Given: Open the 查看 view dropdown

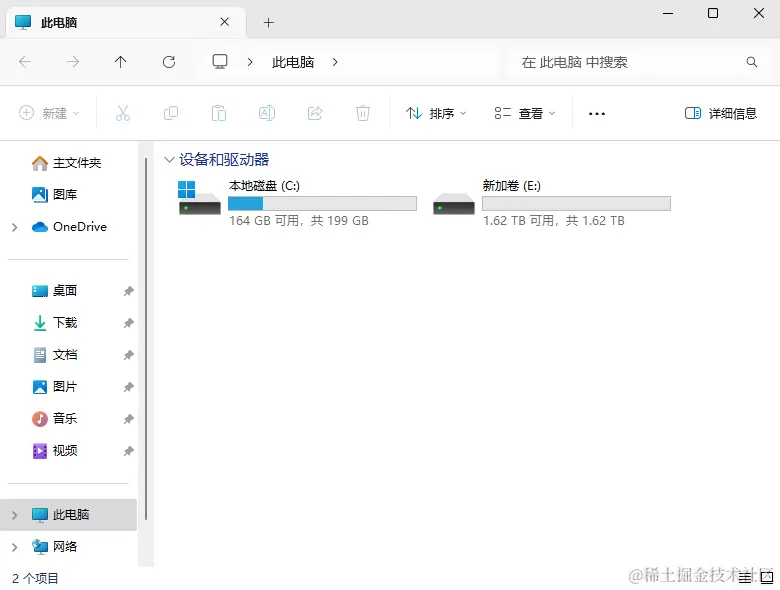Looking at the screenshot, I should click(x=525, y=113).
